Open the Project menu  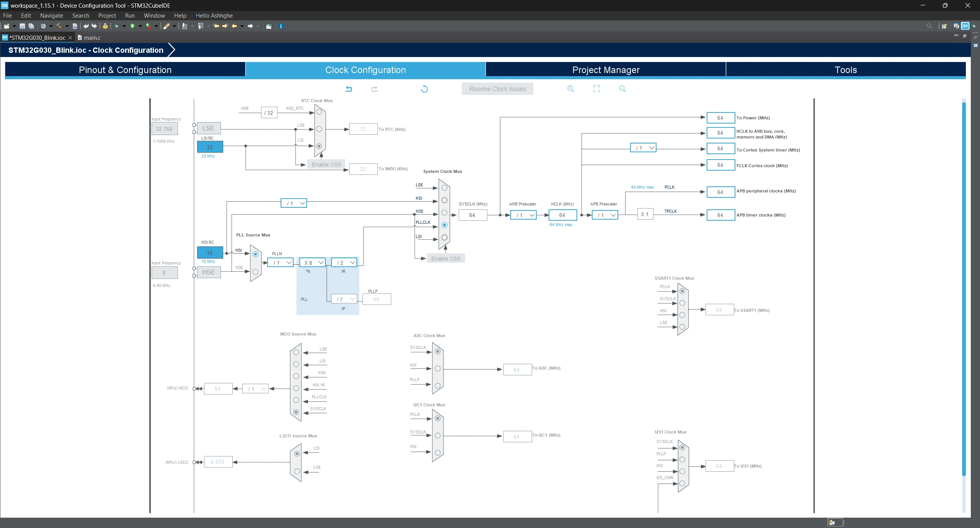(x=107, y=15)
